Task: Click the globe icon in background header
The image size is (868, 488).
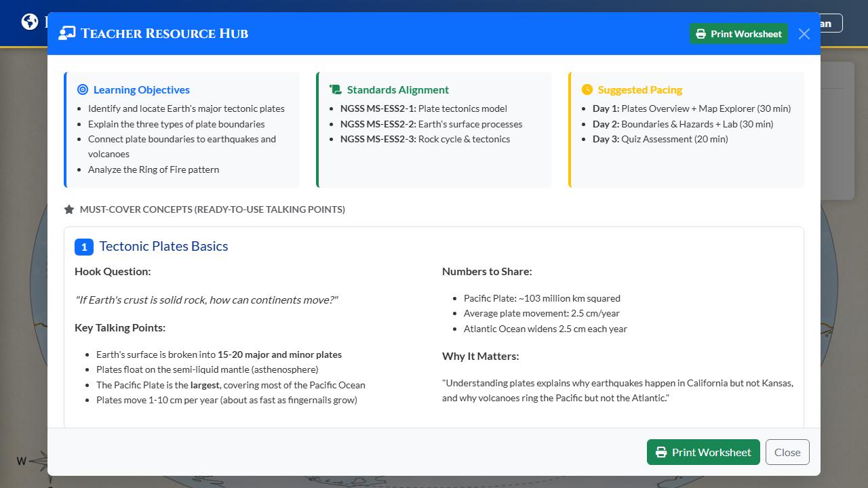Action: tap(30, 22)
